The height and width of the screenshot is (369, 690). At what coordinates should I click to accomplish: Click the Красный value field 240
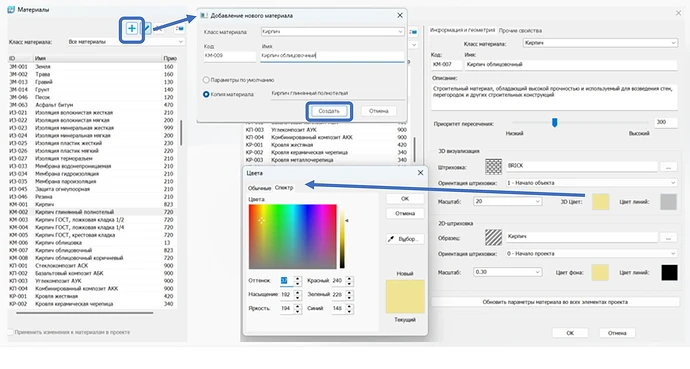[x=338, y=281]
